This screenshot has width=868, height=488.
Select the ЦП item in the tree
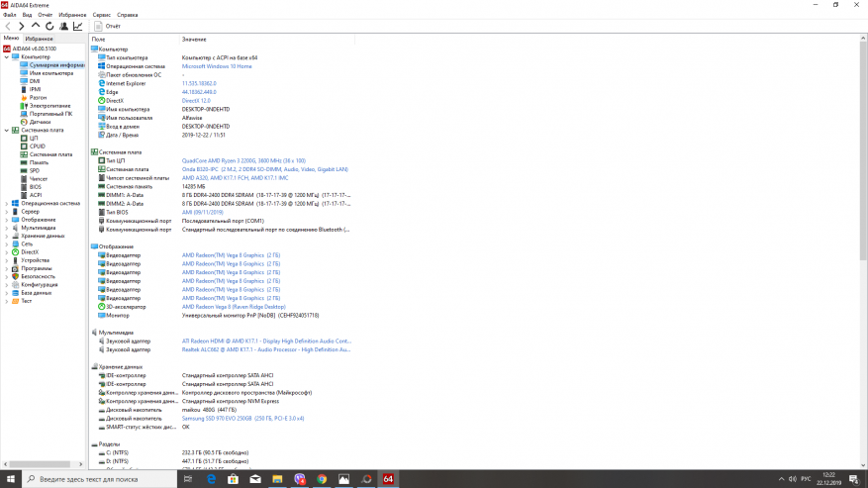click(34, 139)
